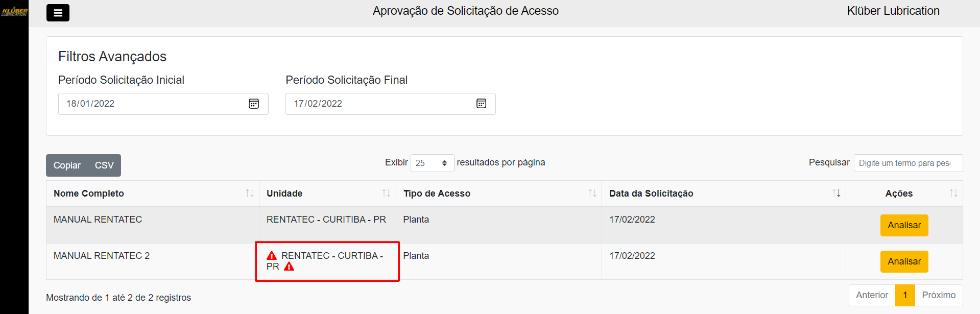Open calendar picker for Período Solicitação Final
The width and height of the screenshot is (980, 314).
click(x=481, y=104)
